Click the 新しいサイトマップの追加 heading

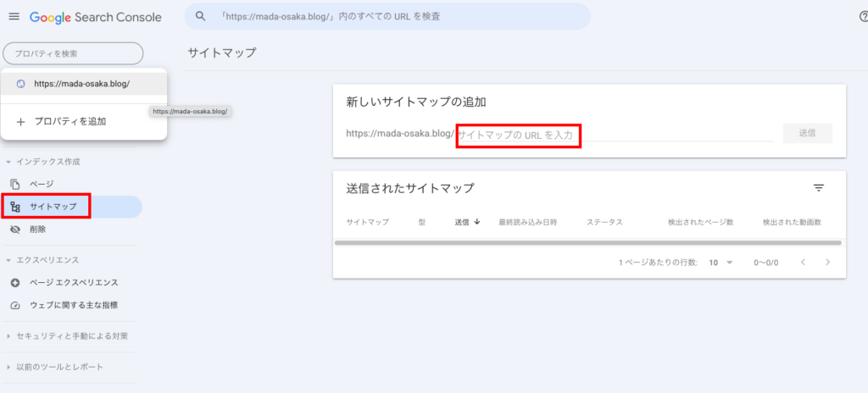(415, 102)
